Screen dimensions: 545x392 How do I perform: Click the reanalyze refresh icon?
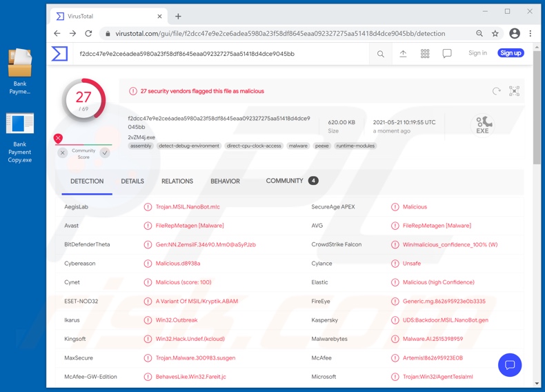(x=496, y=91)
